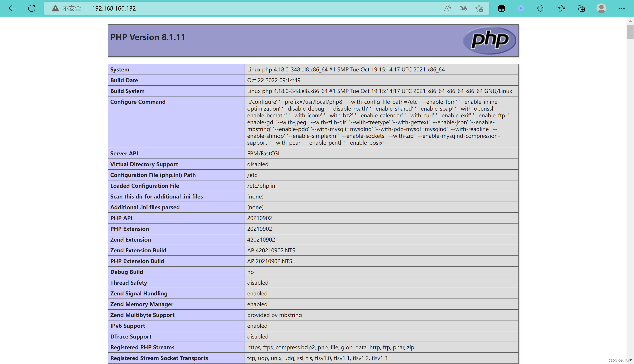
Task: Open the Settings and more menu
Action: 621,8
